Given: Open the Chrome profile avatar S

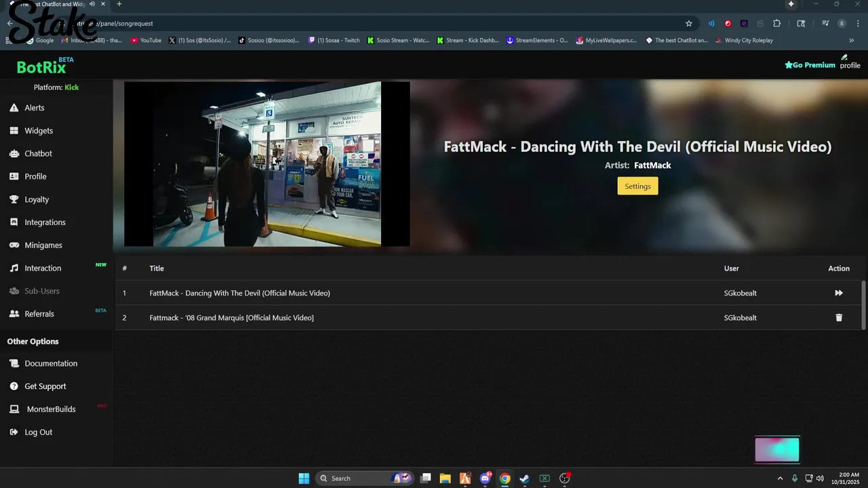Looking at the screenshot, I should [842, 23].
